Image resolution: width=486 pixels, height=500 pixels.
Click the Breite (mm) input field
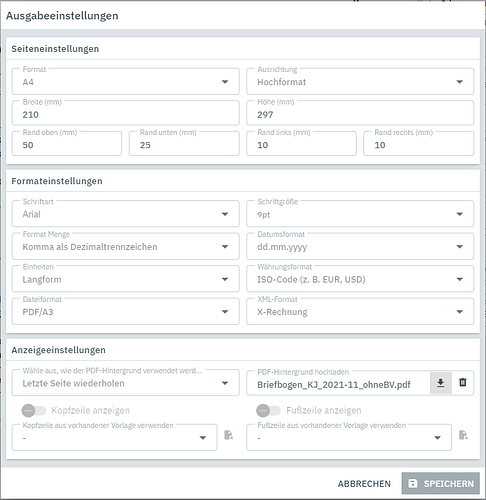[x=126, y=113]
